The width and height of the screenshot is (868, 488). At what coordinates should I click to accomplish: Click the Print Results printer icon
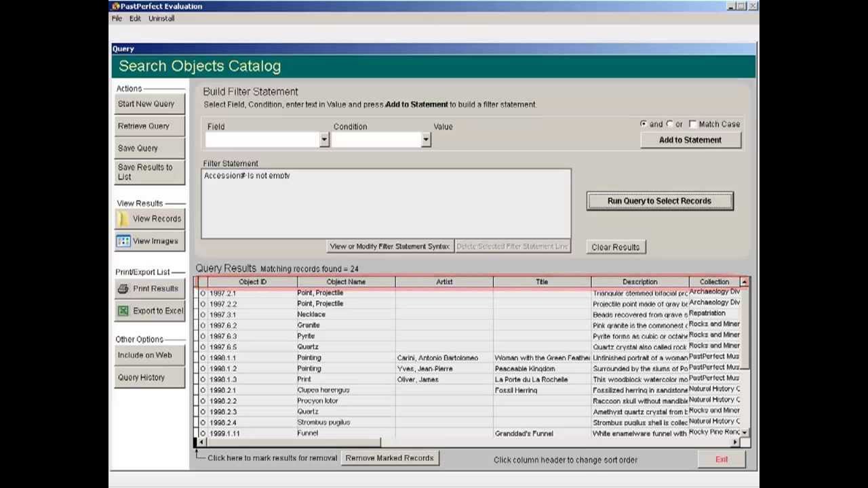(x=123, y=289)
